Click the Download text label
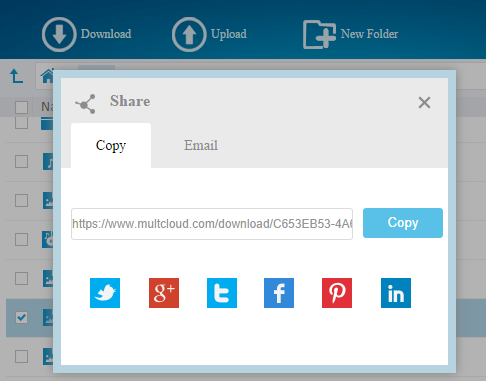Screen dimensions: 486x381 tap(106, 34)
